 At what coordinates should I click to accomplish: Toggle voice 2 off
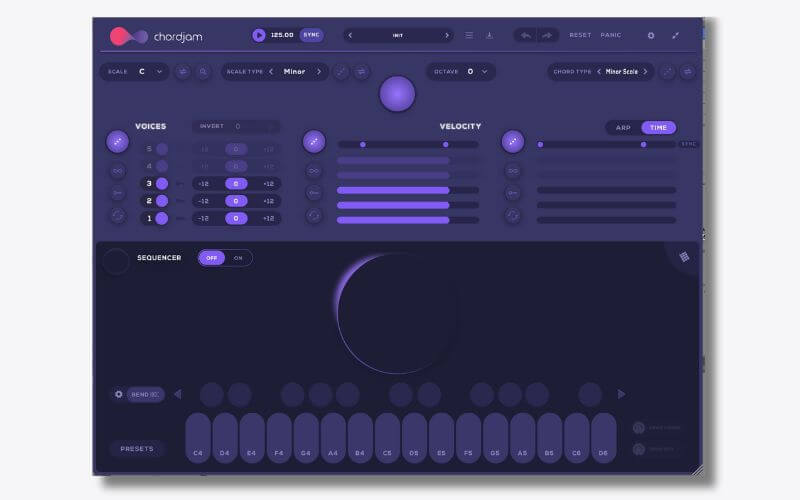[x=162, y=201]
